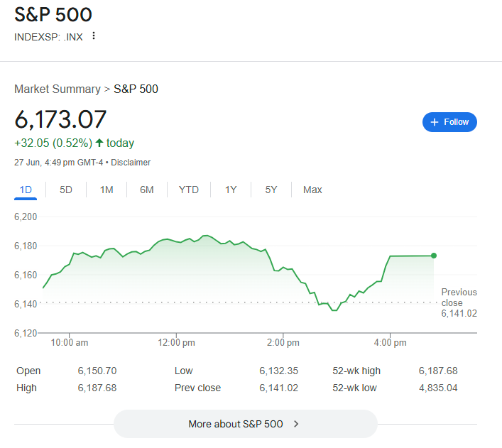Click the Low value 6,132.35
This screenshot has width=502, height=448.
click(x=278, y=371)
